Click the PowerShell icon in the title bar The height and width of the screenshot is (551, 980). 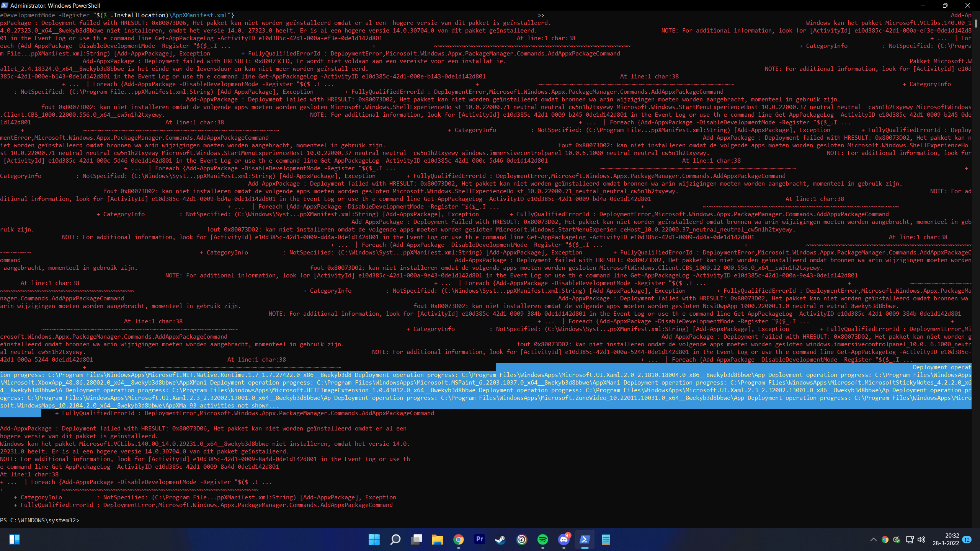coord(5,5)
